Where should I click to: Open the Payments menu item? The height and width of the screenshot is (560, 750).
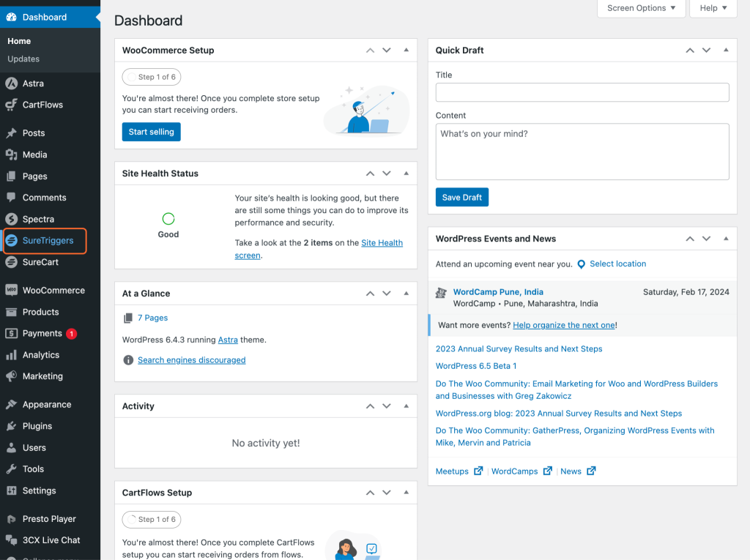pos(42,333)
